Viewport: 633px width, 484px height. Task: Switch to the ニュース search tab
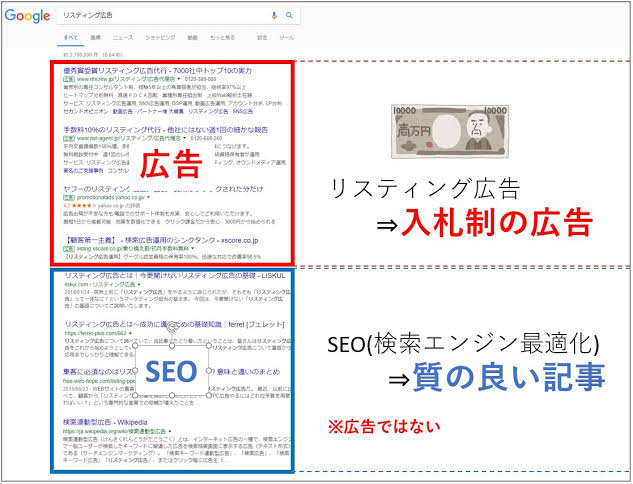pos(122,37)
